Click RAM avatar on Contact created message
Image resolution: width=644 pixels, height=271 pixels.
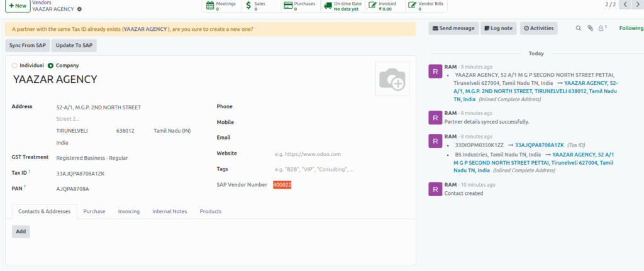tap(435, 189)
